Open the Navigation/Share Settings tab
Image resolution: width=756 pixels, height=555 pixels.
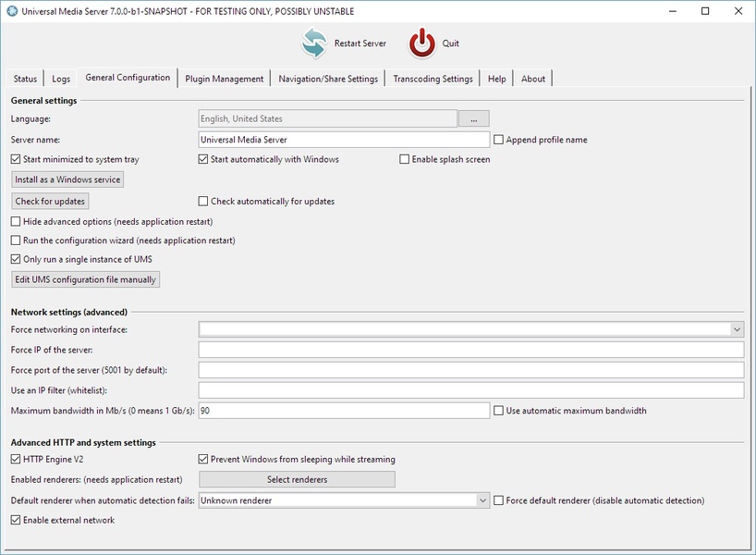coord(328,79)
